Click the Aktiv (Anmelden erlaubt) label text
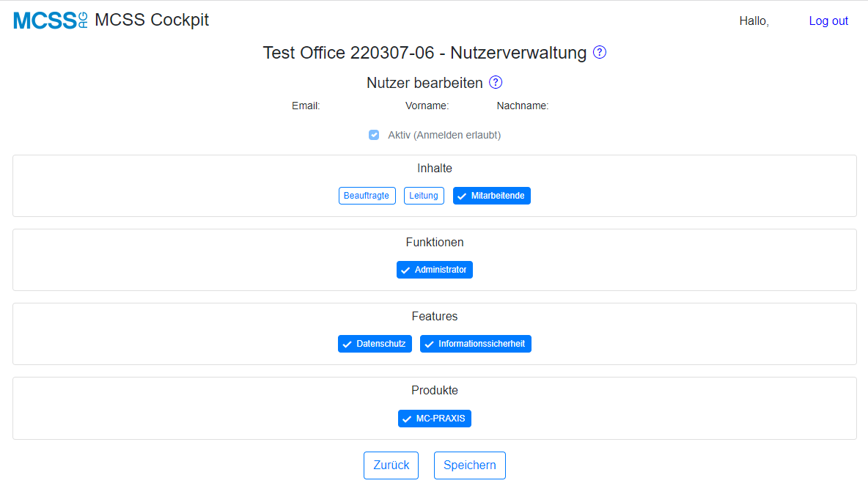 [444, 135]
